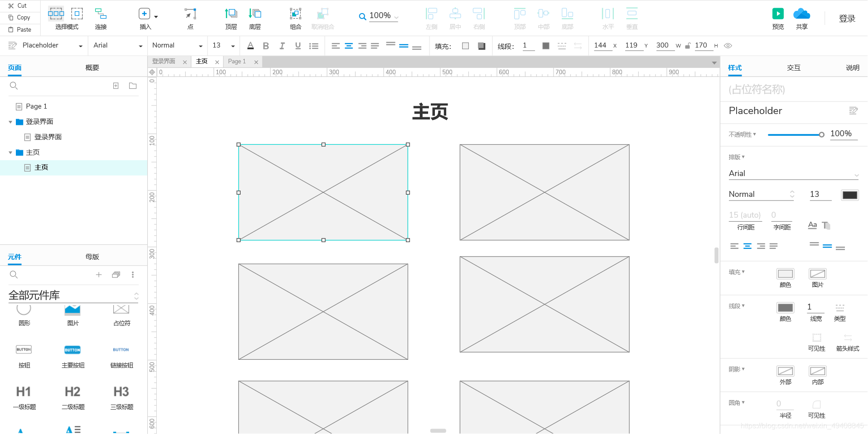Click the 组合 group icon
The image size is (868, 434).
tap(295, 14)
